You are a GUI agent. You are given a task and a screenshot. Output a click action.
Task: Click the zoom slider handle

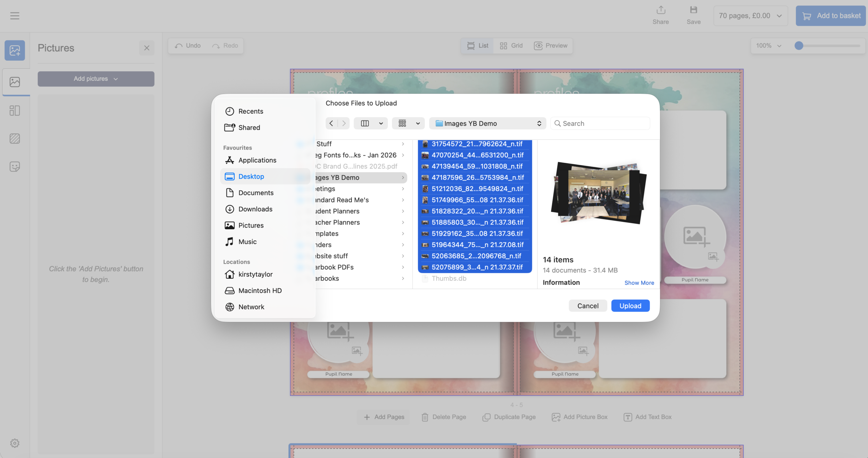click(799, 45)
